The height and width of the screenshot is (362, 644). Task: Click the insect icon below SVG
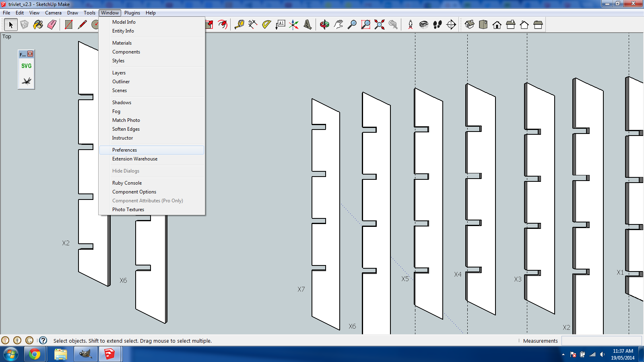tap(26, 81)
